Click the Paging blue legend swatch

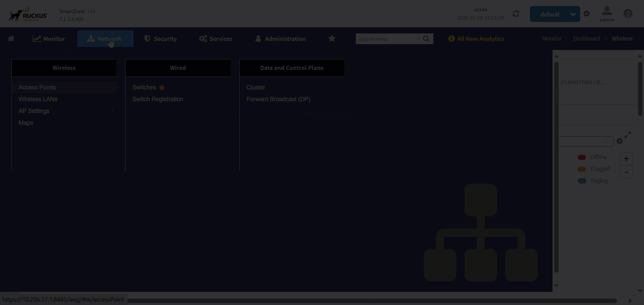pos(582,181)
